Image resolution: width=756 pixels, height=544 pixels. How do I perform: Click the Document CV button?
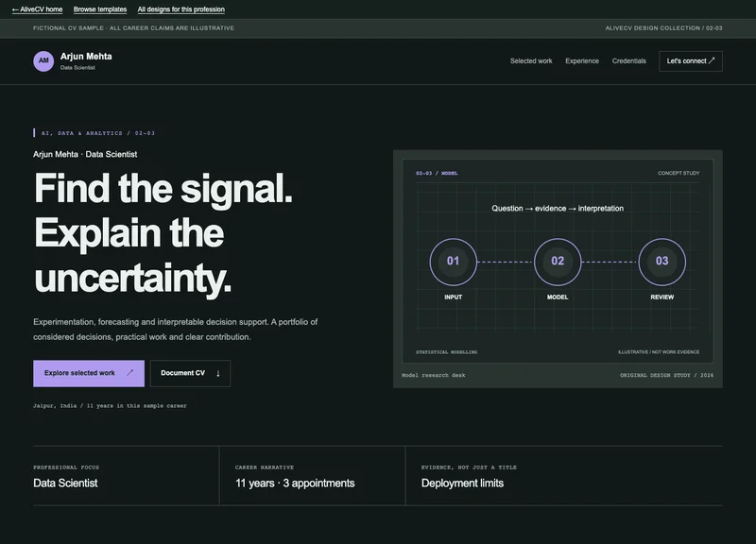tap(190, 373)
